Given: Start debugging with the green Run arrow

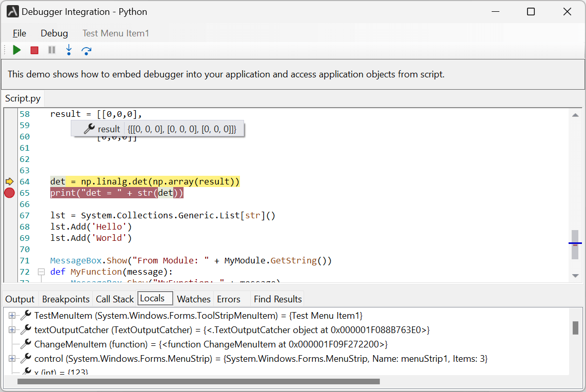Looking at the screenshot, I should pyautogui.click(x=17, y=50).
